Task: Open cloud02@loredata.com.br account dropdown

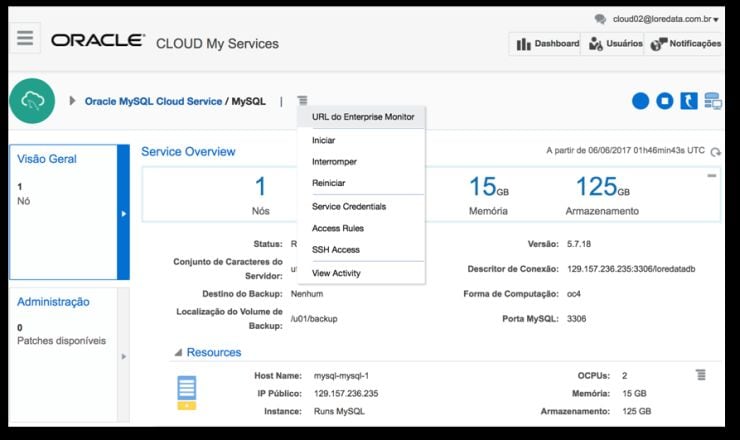Action: tap(679, 19)
